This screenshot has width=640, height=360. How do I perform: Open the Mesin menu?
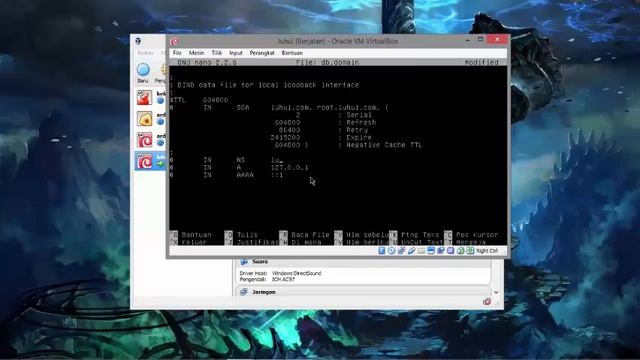point(196,53)
